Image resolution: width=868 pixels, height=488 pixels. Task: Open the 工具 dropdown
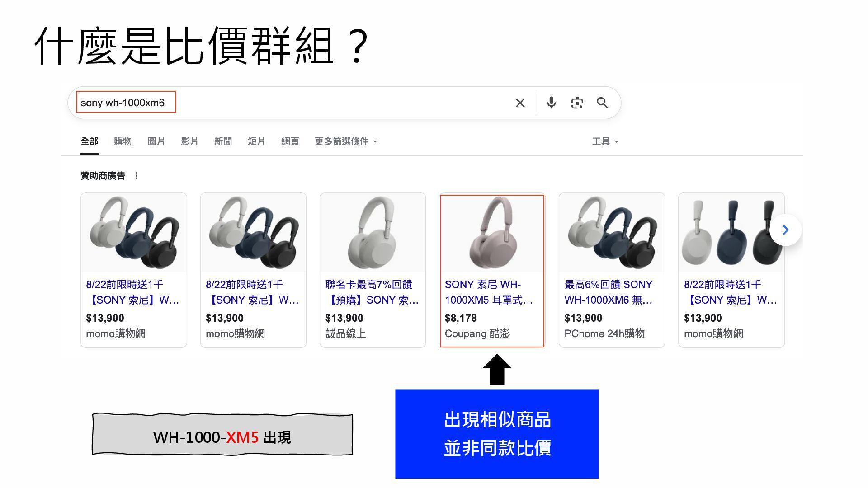pos(605,141)
